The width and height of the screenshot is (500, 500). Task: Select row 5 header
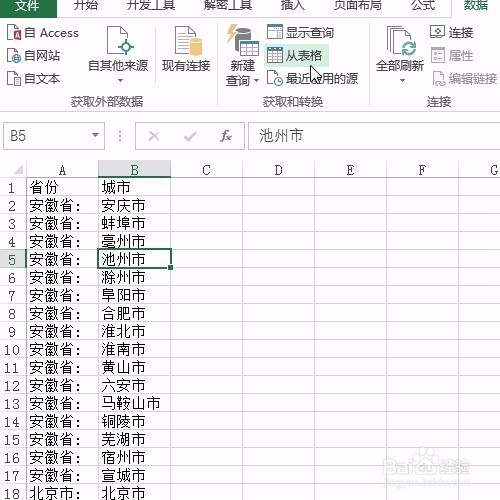pos(12,259)
